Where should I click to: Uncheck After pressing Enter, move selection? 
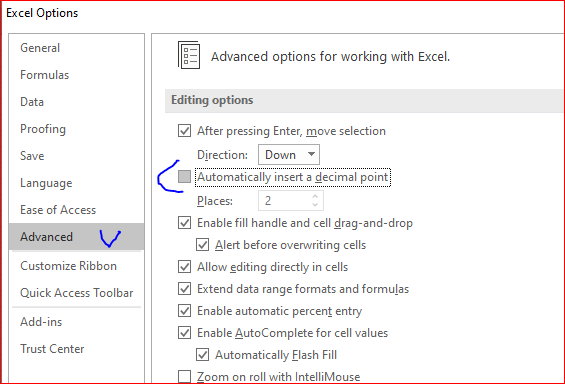[x=184, y=130]
